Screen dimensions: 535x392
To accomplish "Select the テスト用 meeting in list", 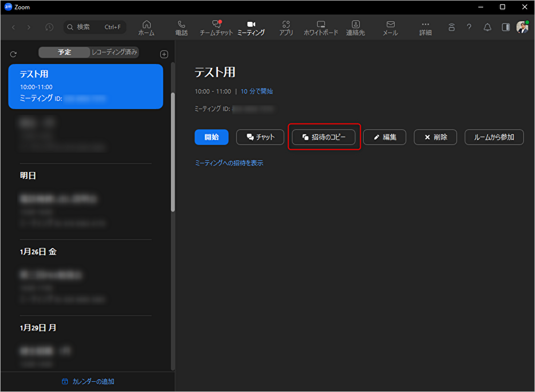I will click(85, 87).
